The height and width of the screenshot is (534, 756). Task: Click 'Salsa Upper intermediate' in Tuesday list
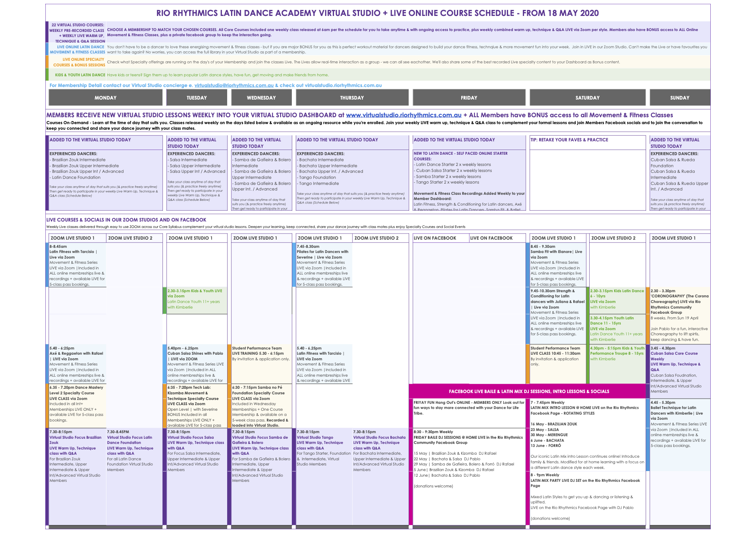194,166
